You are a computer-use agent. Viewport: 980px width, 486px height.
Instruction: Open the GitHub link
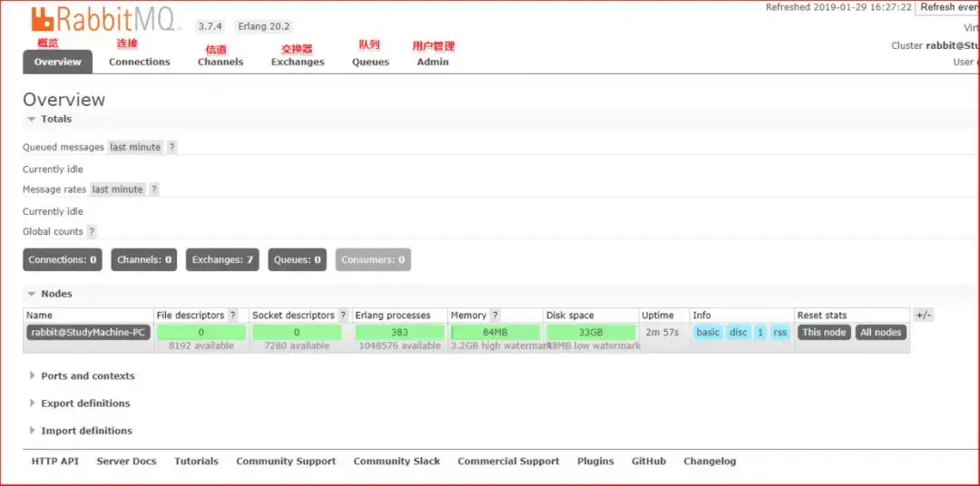pos(649,462)
